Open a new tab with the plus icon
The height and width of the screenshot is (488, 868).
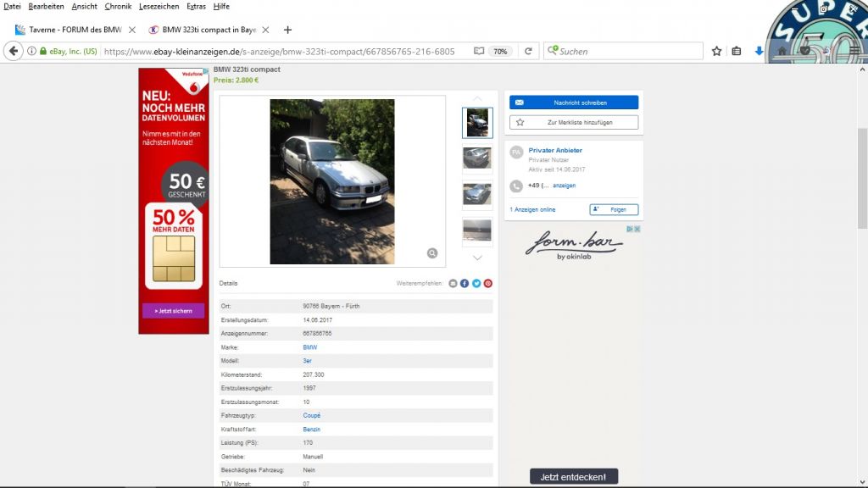(x=287, y=30)
